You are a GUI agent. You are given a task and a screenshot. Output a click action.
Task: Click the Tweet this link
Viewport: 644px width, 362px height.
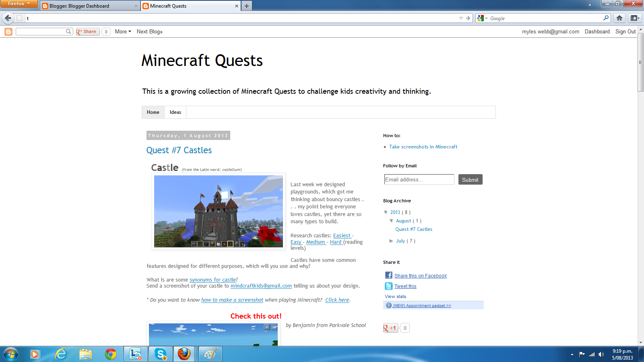point(405,286)
